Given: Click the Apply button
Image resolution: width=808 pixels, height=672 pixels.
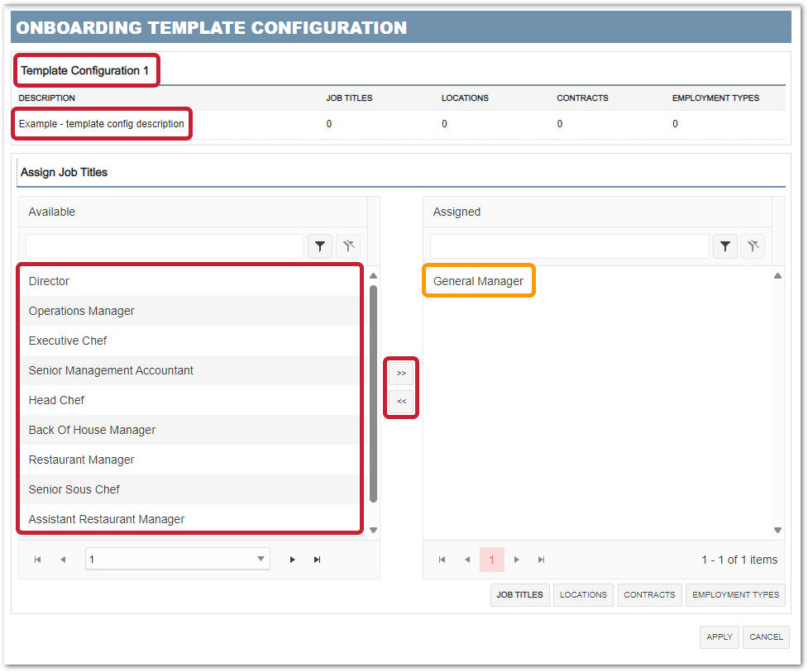Looking at the screenshot, I should tap(719, 636).
